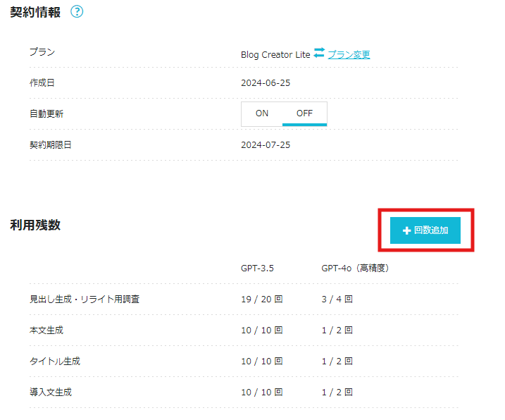Click the 見出し生成・リライト用調査 row label
Viewport: 505px width, 420px height.
pyautogui.click(x=85, y=299)
